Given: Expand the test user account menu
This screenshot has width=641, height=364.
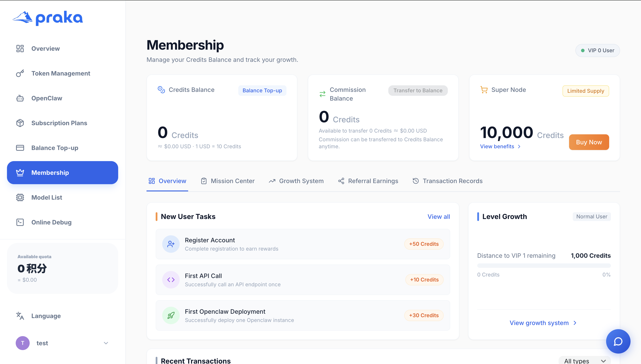Looking at the screenshot, I should click(x=63, y=343).
